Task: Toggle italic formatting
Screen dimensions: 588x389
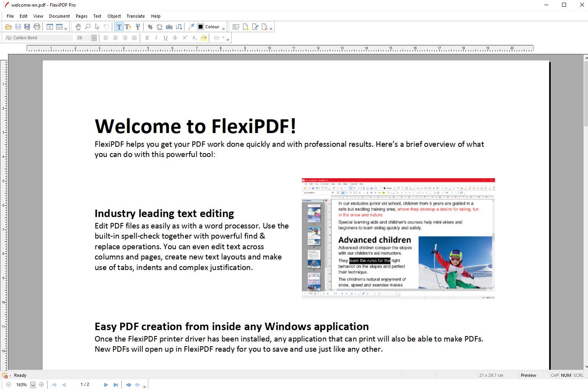Action: click(x=156, y=38)
